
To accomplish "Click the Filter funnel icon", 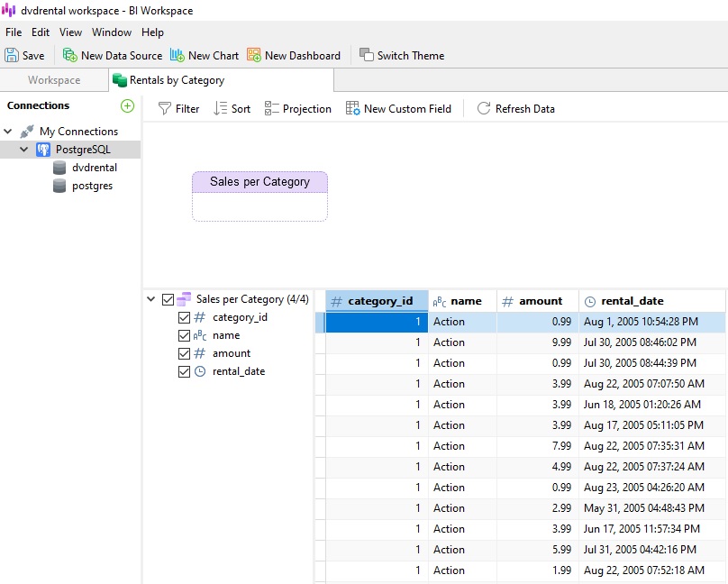I will point(164,109).
